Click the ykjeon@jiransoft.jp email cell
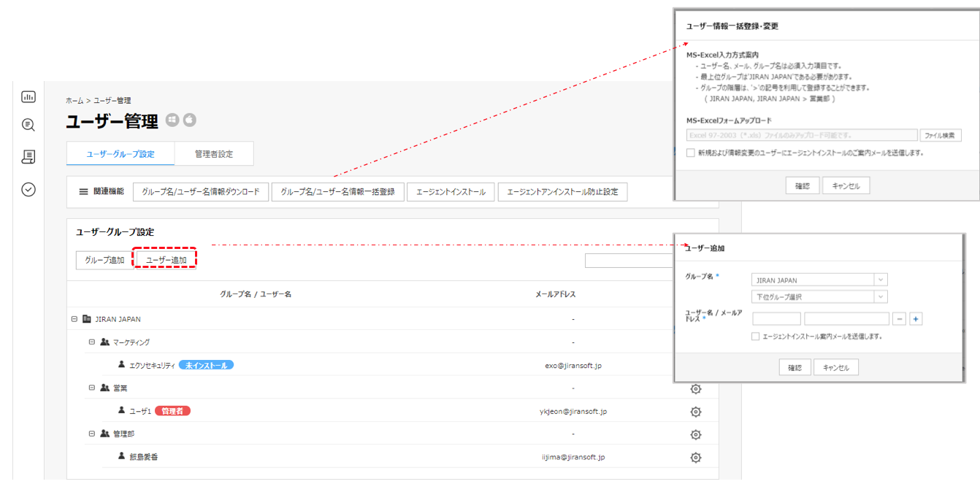 point(573,411)
